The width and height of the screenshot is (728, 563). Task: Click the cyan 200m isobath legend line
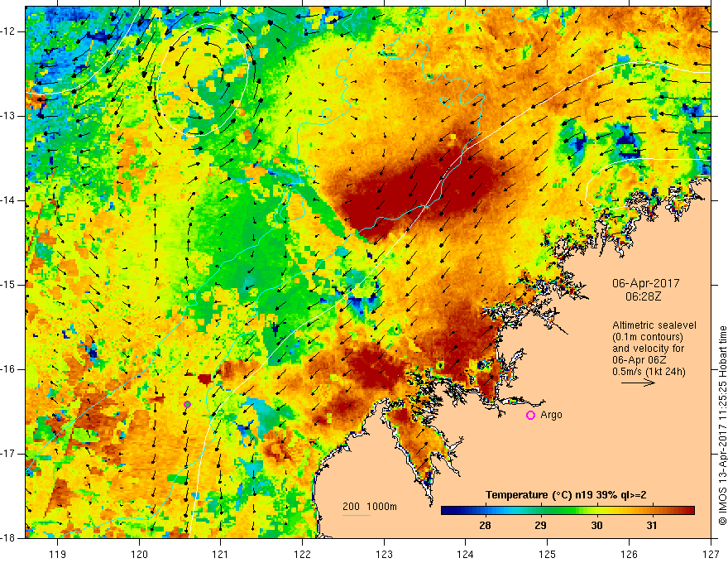click(356, 515)
